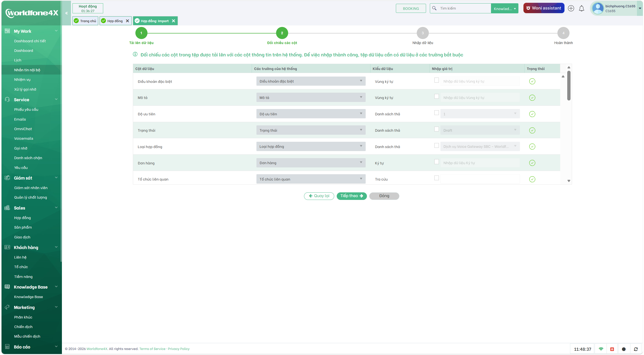
Task: Click the Khách hàng contact card icon
Action: [x=7, y=247]
